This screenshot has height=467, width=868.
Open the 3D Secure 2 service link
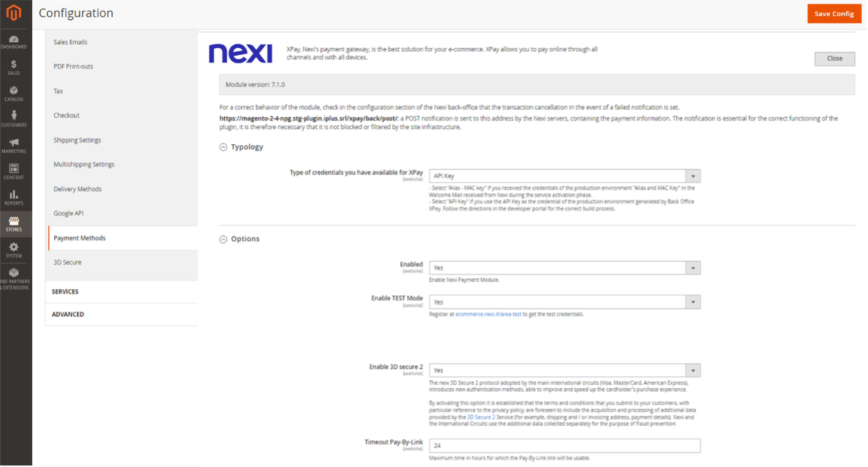pos(481,417)
